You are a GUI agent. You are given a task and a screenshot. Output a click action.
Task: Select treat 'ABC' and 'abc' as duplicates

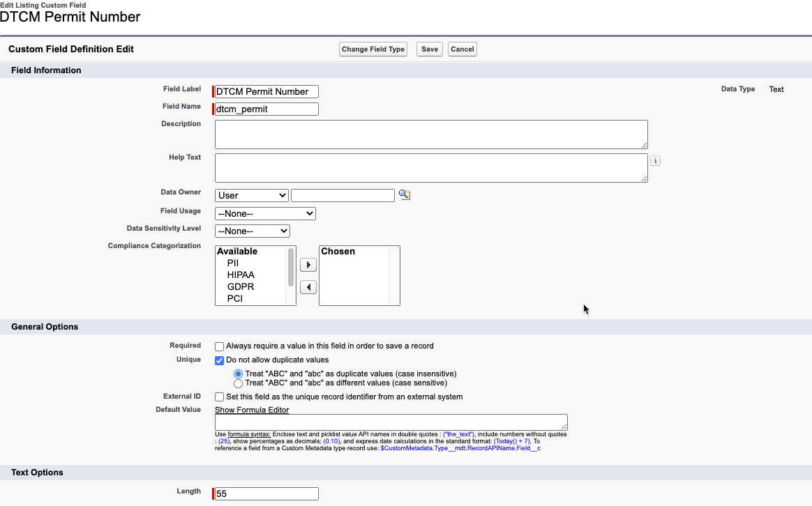pyautogui.click(x=238, y=374)
